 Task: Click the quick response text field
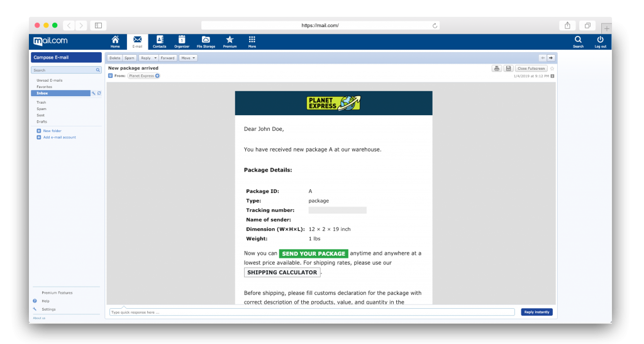312,313
